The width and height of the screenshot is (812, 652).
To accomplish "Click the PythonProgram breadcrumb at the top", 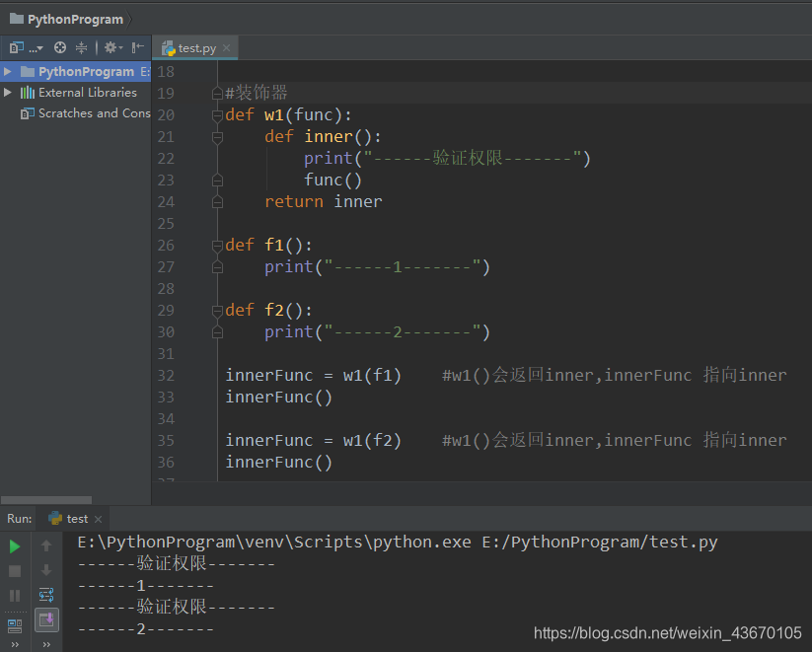I will (x=67, y=20).
